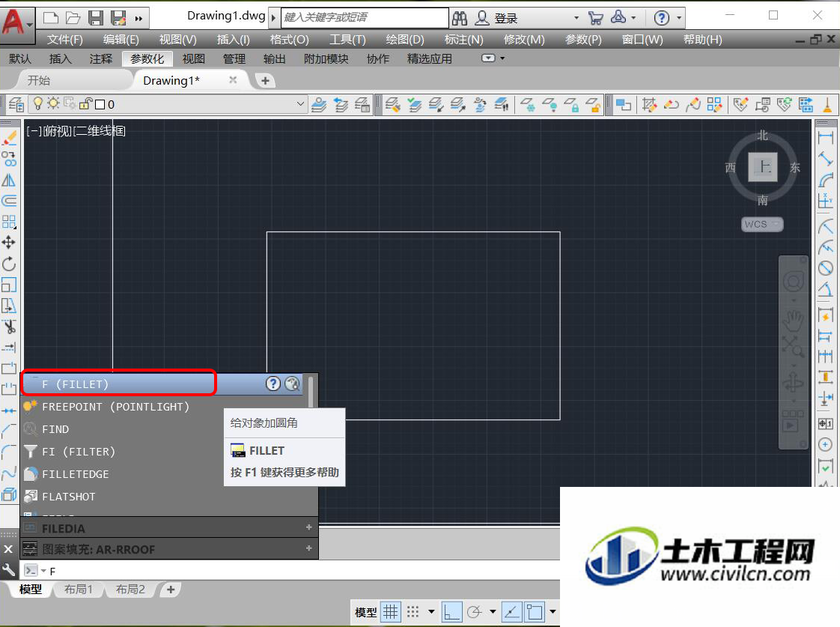Image resolution: width=840 pixels, height=627 pixels.
Task: Toggle the layer lock padlock icon
Action: [x=85, y=103]
